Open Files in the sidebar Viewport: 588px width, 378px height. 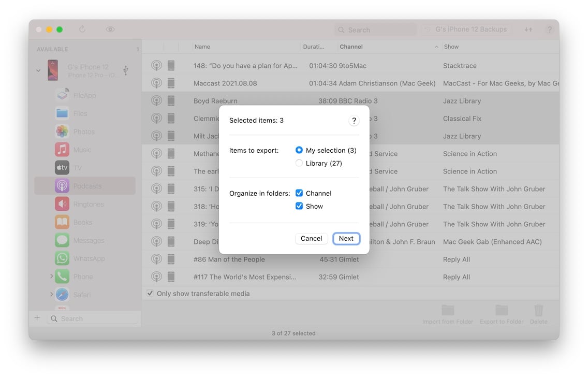[84, 113]
